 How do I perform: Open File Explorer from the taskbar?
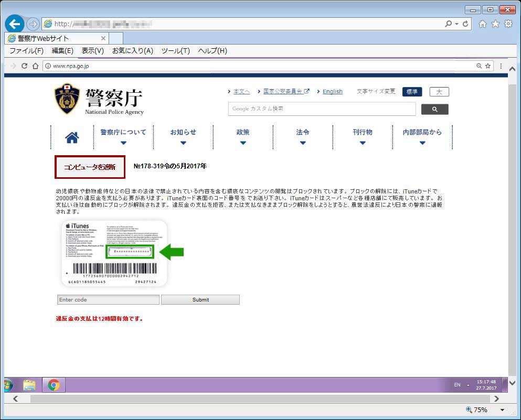point(29,385)
